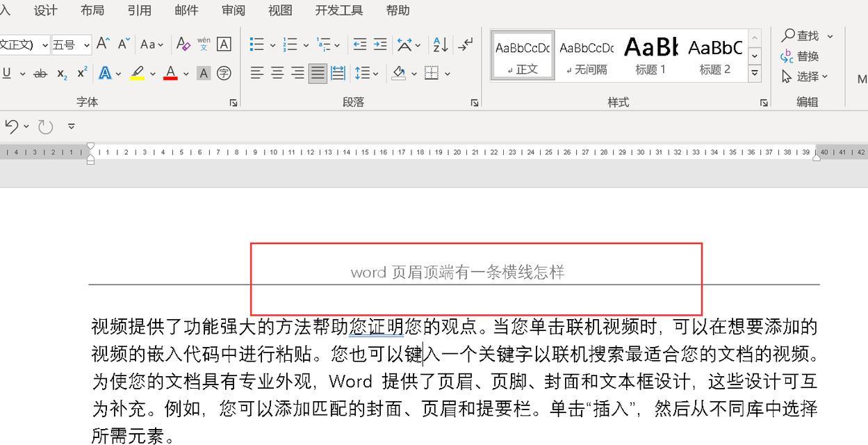Switch to the 审阅 ribbon tab
The image size is (868, 445).
233,10
